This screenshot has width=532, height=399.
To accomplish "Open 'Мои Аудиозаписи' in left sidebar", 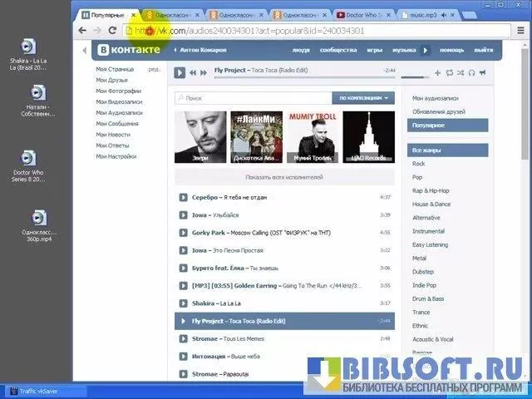I will [119, 112].
